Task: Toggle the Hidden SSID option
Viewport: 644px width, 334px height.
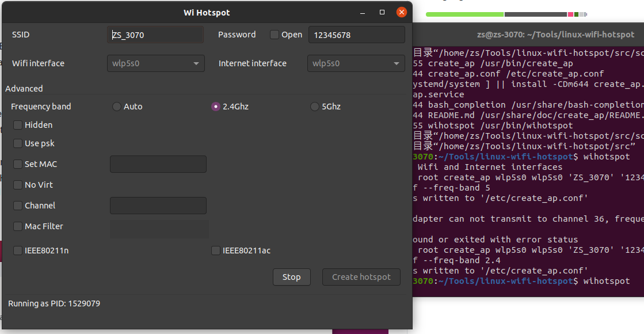Action: click(x=18, y=125)
